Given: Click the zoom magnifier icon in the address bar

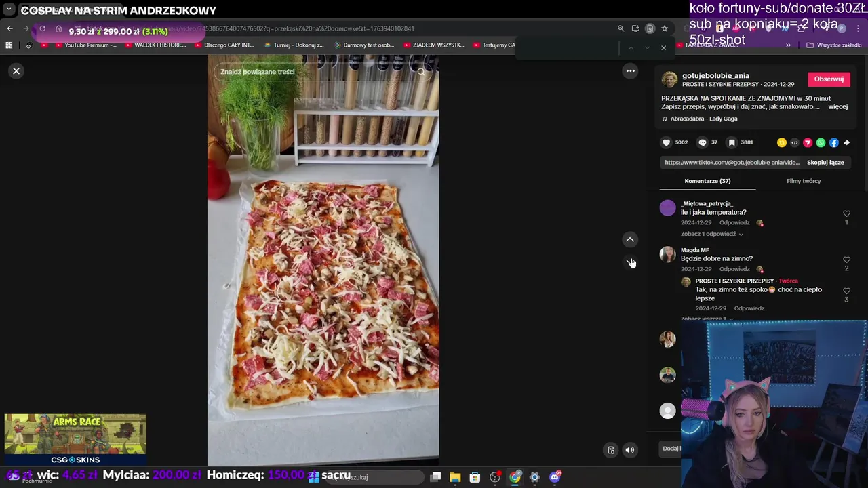Looking at the screenshot, I should (x=620, y=28).
